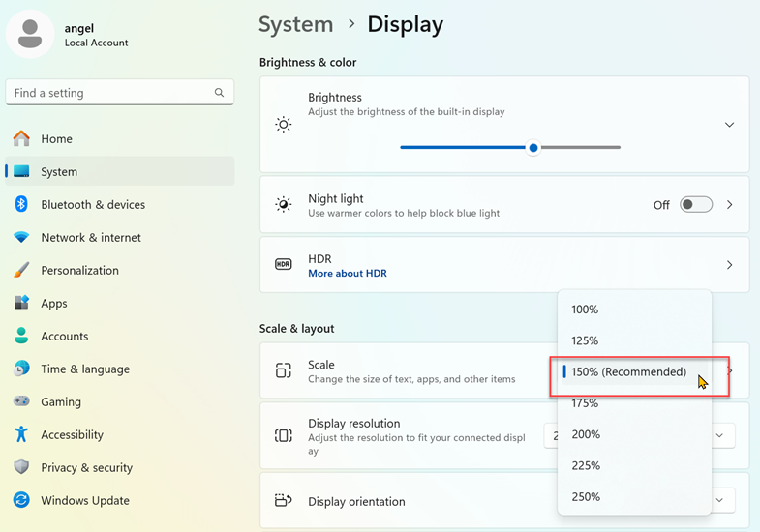760x532 pixels.
Task: Click the More about HDR link
Action: coord(347,274)
